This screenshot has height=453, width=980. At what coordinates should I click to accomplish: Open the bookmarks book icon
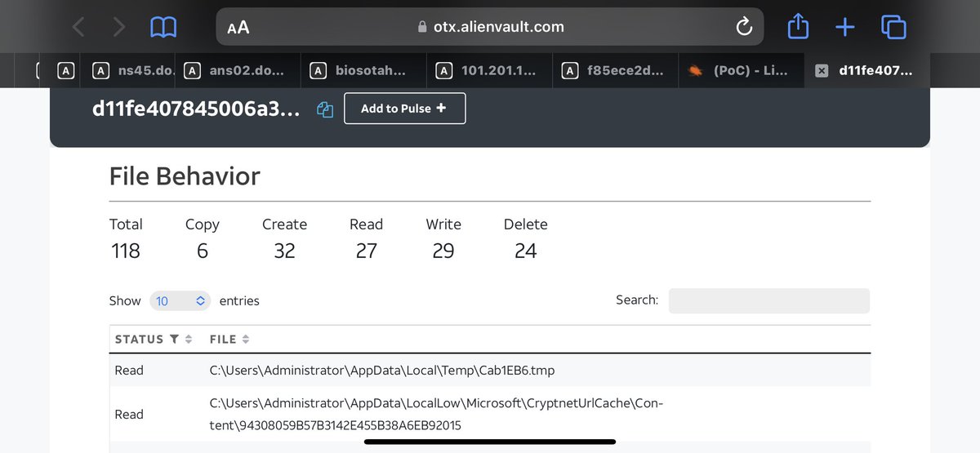click(x=163, y=27)
